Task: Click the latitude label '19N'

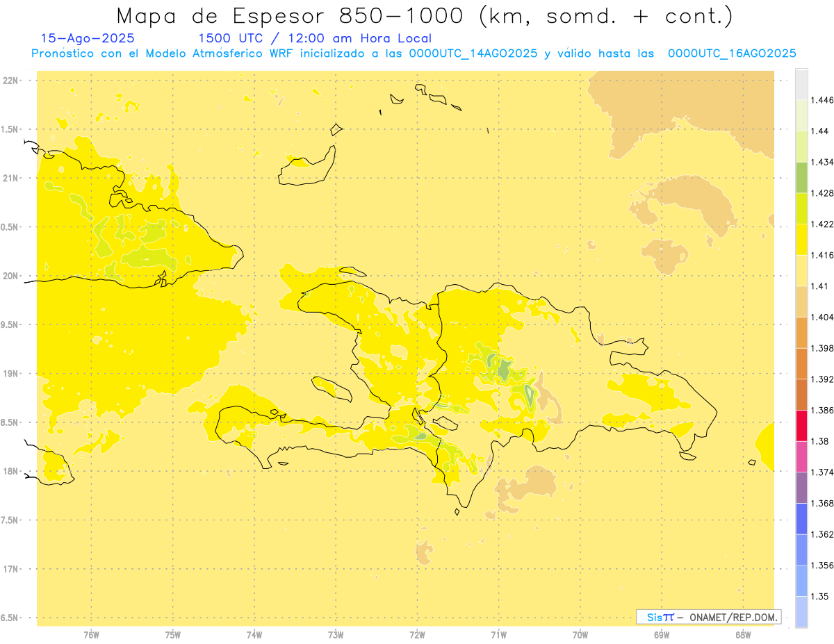Action: pos(10,374)
